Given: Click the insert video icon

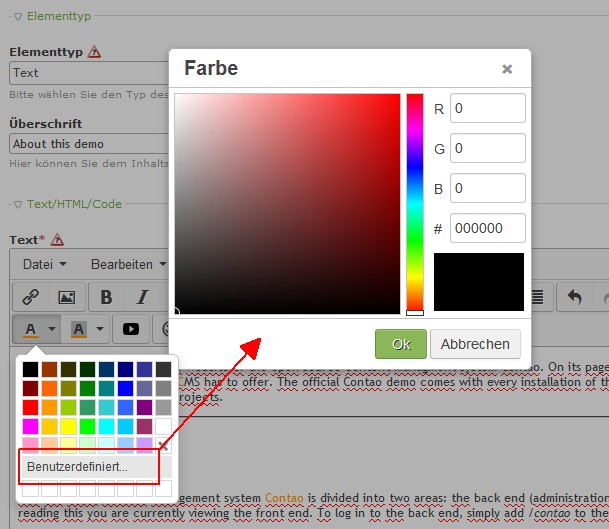Looking at the screenshot, I should 131,328.
